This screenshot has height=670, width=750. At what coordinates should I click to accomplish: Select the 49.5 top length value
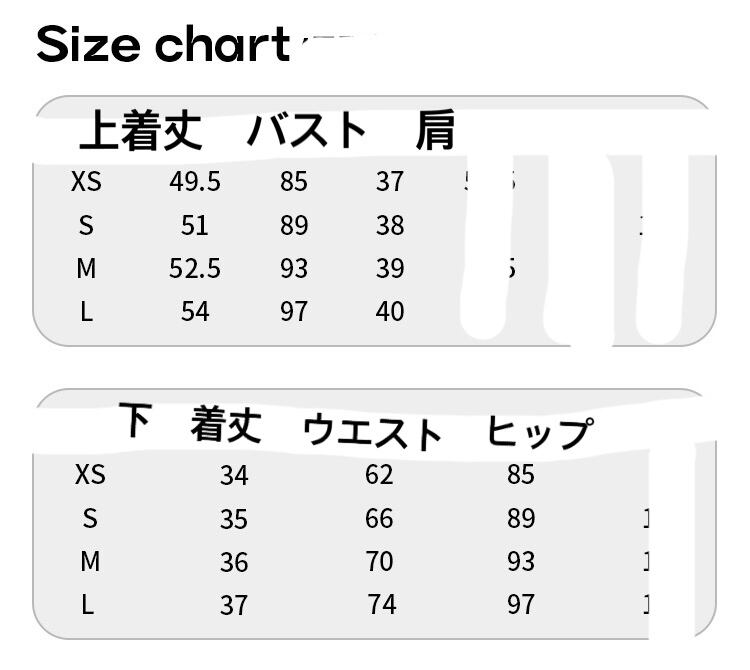click(x=195, y=182)
